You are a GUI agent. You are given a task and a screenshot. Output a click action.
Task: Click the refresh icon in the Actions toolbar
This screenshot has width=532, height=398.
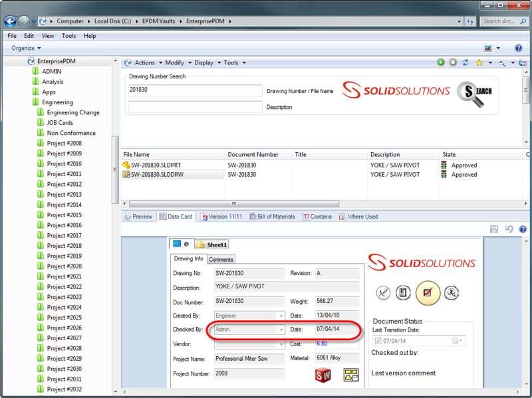(466, 62)
